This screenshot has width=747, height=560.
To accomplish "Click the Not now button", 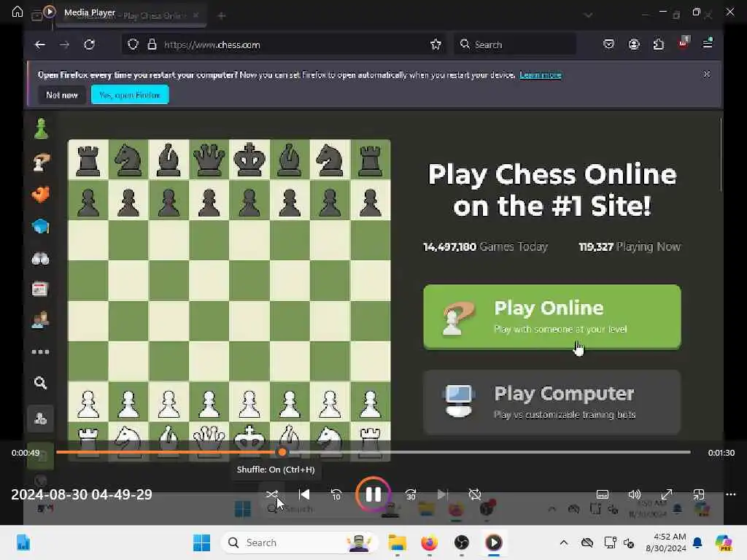I will (62, 96).
